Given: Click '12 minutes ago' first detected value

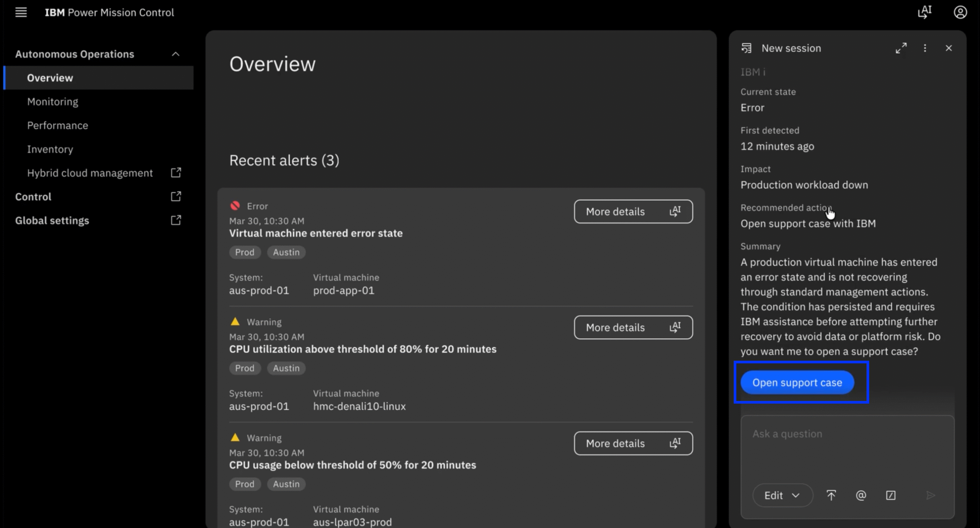Looking at the screenshot, I should (x=777, y=146).
